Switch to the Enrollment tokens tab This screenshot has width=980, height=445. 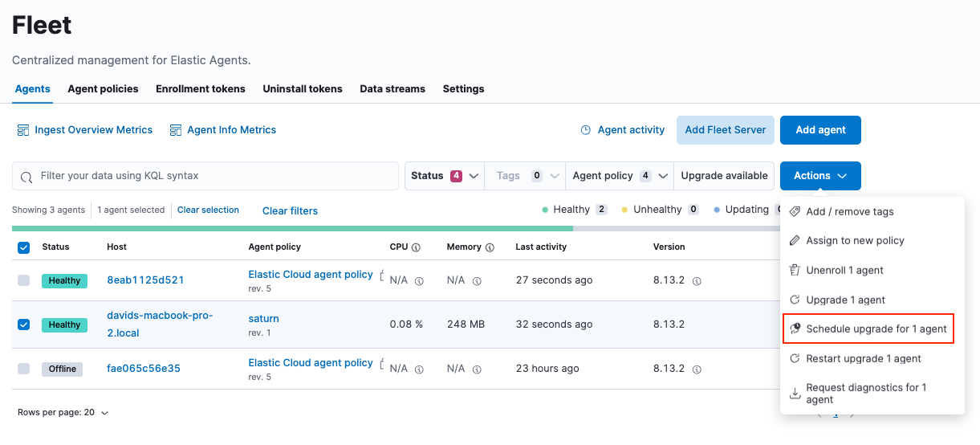coord(201,89)
